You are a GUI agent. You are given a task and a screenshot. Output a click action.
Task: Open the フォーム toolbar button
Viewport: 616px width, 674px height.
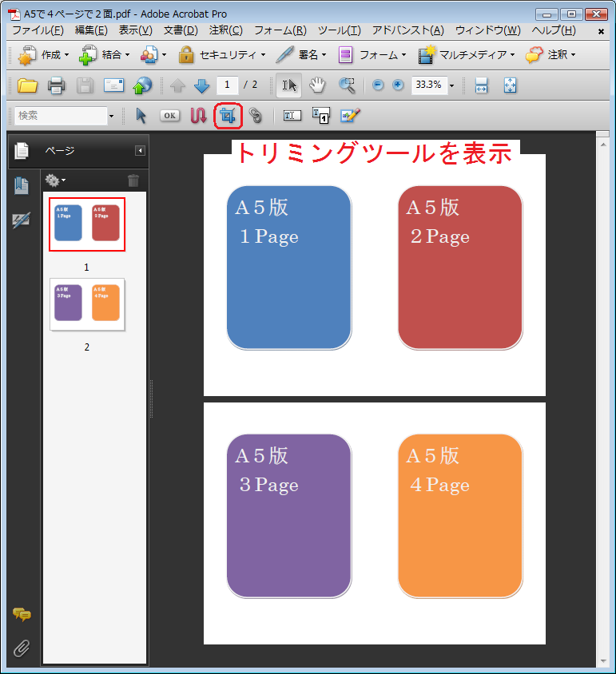pyautogui.click(x=372, y=55)
